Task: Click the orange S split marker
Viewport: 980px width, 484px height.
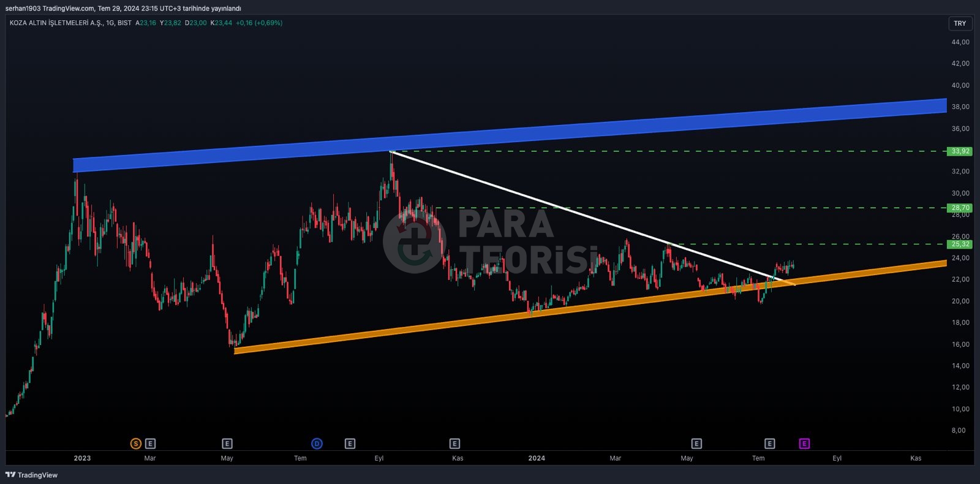Action: [136, 444]
